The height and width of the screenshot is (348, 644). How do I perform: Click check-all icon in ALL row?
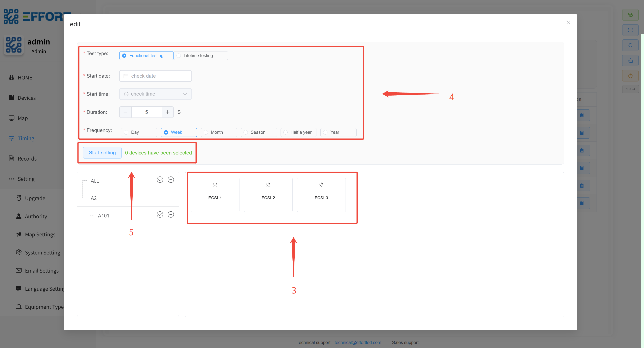[x=160, y=180]
